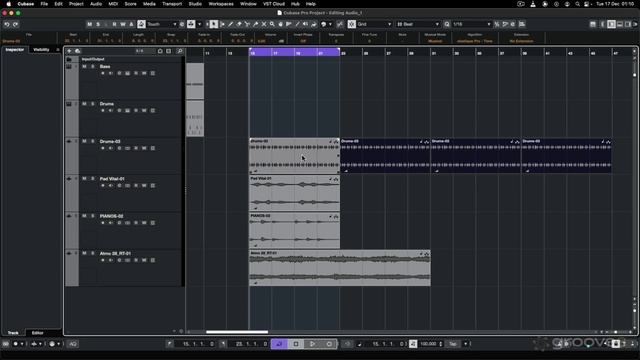Open the Workspaces menu
The image size is (640, 360).
221,4
